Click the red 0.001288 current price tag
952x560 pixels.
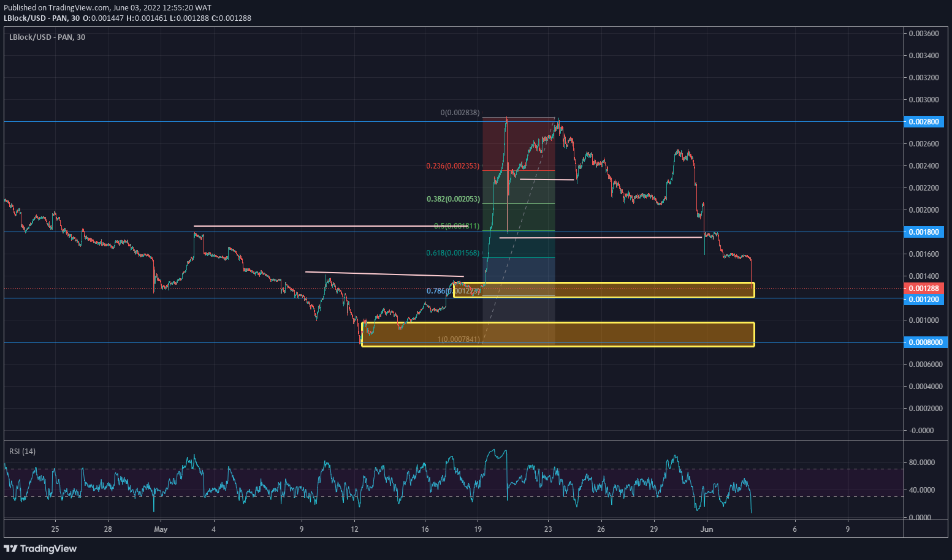pos(924,289)
